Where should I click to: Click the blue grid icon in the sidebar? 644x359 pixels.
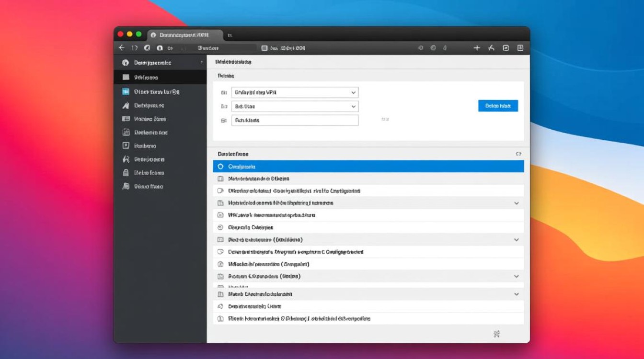126,91
